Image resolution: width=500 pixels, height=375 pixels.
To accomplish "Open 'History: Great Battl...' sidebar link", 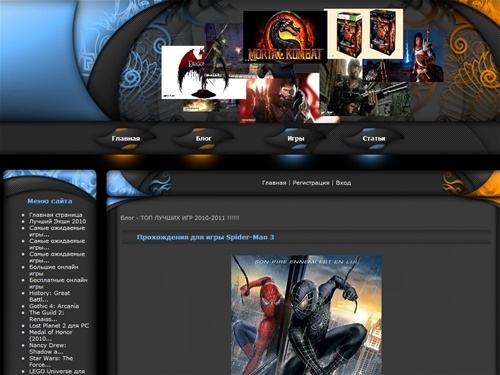I will (49, 296).
